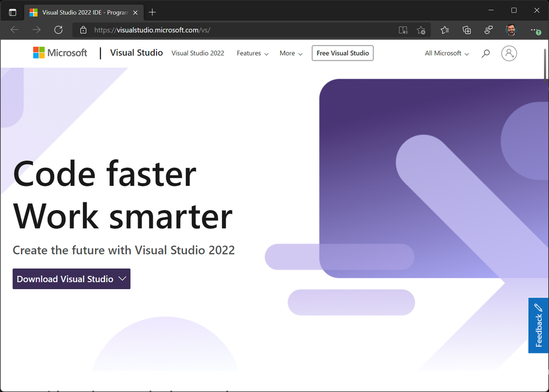The width and height of the screenshot is (549, 392).
Task: Expand the All Microsoft menu
Action: point(447,53)
